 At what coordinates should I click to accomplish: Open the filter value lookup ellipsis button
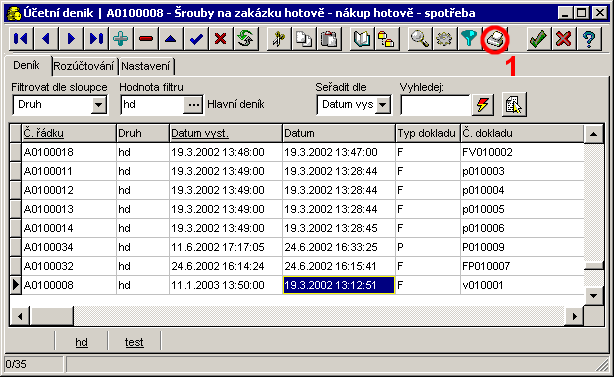193,105
